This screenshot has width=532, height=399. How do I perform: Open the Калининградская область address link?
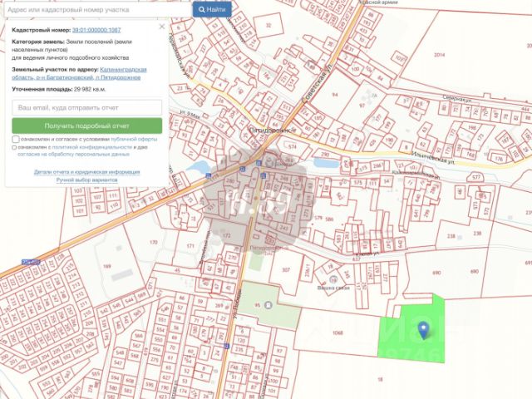[x=80, y=73]
